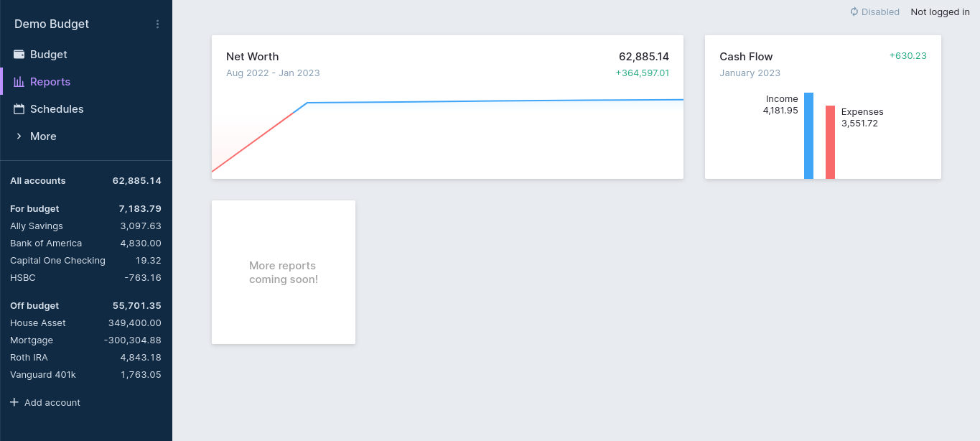This screenshot has width=980, height=441.
Task: Click the plus icon for Add account
Action: tap(14, 402)
